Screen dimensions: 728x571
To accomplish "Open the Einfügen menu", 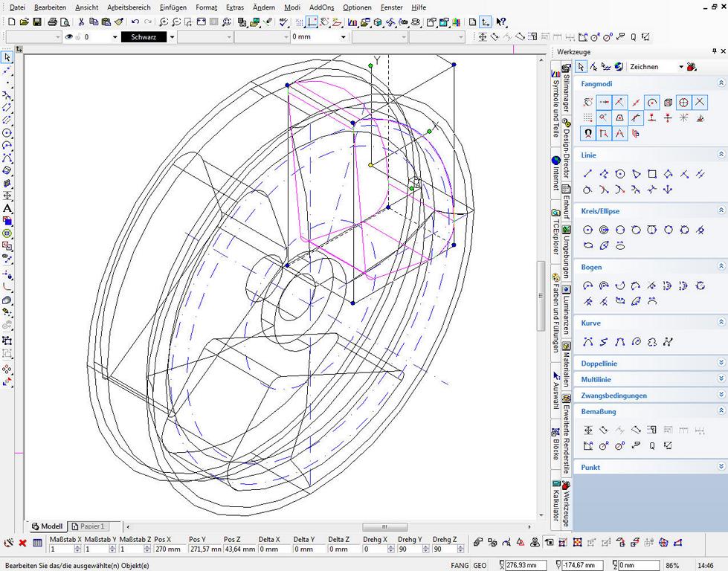I will (173, 7).
